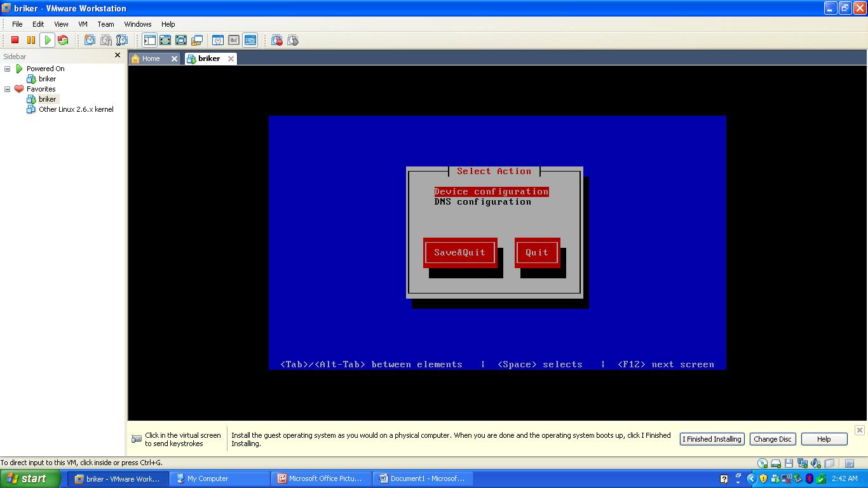Collapse the Favorites tree node
The width and height of the screenshot is (868, 488).
(8, 89)
